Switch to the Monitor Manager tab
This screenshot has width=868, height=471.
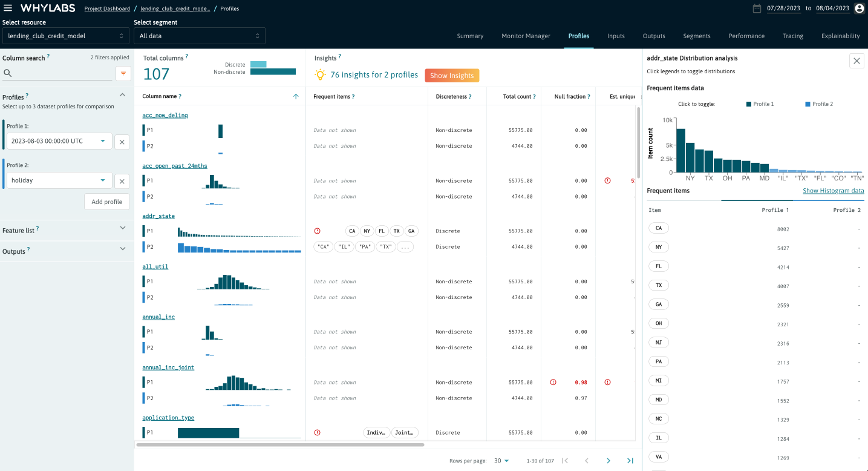pos(526,36)
